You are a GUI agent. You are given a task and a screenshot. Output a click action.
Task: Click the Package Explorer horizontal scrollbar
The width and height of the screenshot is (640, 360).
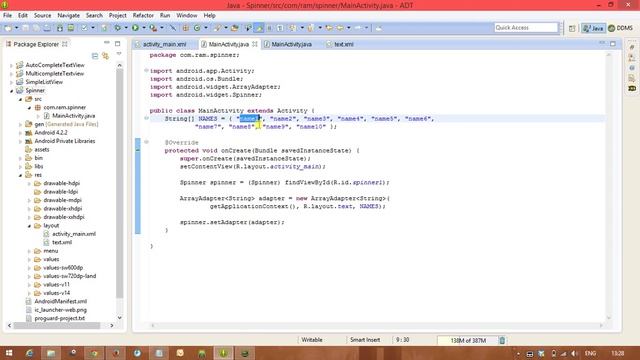click(57, 326)
